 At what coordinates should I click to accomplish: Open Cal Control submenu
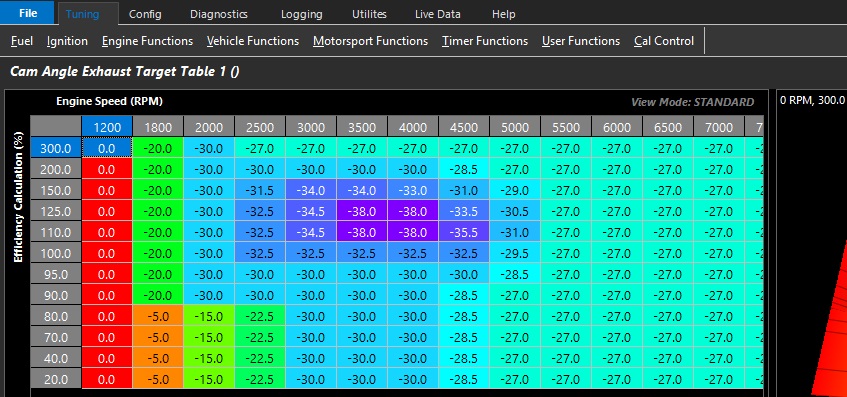pos(664,41)
